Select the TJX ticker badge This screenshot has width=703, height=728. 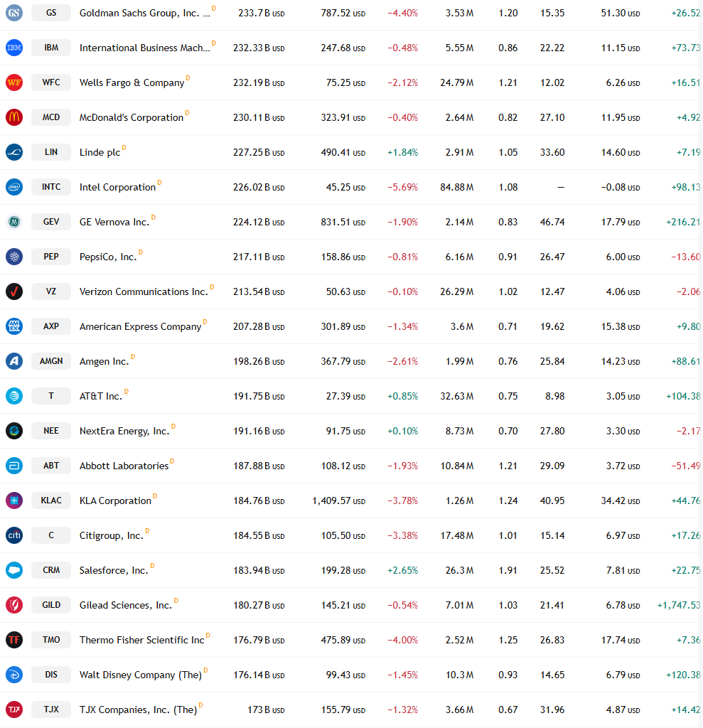pyautogui.click(x=51, y=710)
